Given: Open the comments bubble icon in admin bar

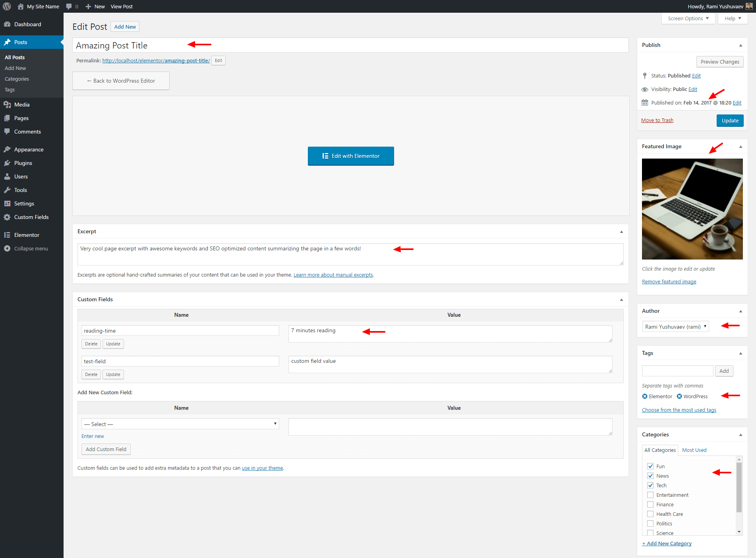Looking at the screenshot, I should pyautogui.click(x=69, y=6).
